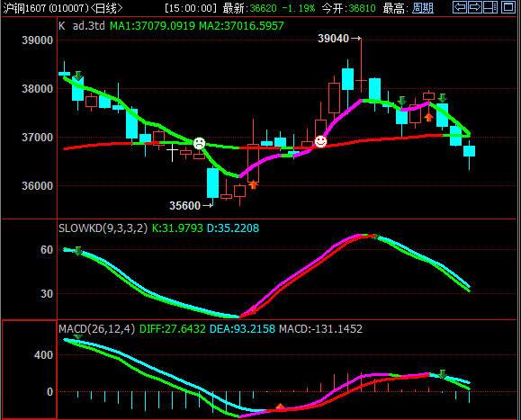
Task: Click the right arrow navigation icon
Action: point(475,7)
